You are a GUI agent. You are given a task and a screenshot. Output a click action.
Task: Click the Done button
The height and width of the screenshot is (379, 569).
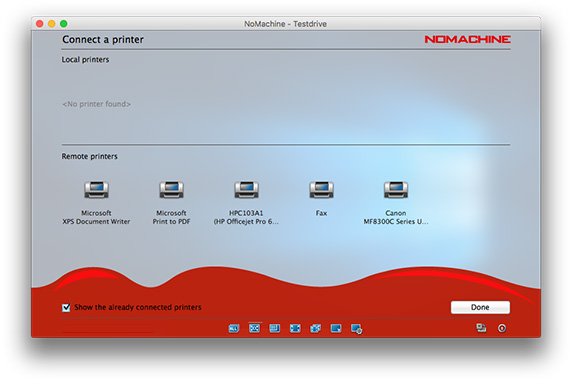click(480, 307)
